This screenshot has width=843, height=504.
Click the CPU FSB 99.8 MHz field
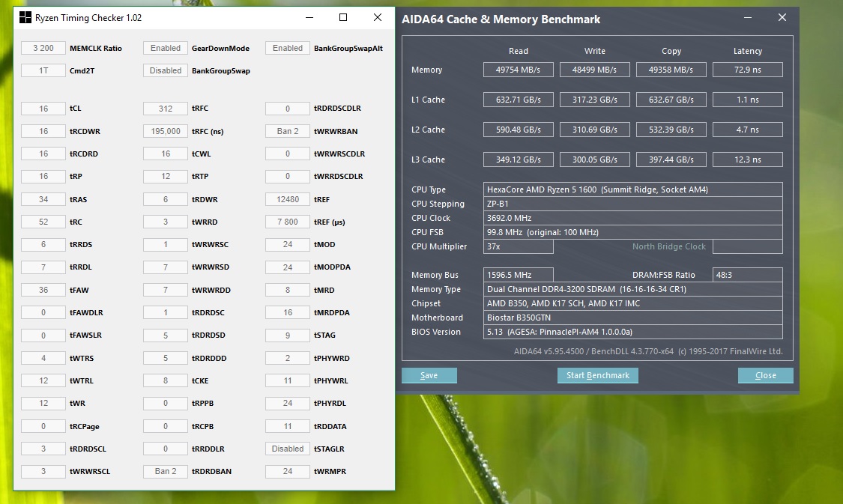tap(632, 232)
